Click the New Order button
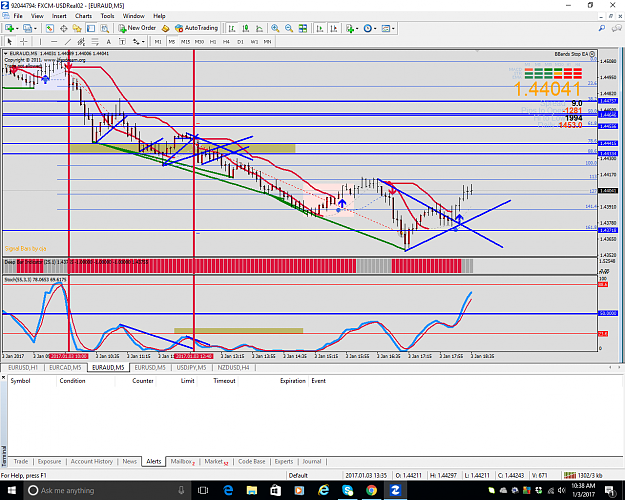 click(x=137, y=28)
